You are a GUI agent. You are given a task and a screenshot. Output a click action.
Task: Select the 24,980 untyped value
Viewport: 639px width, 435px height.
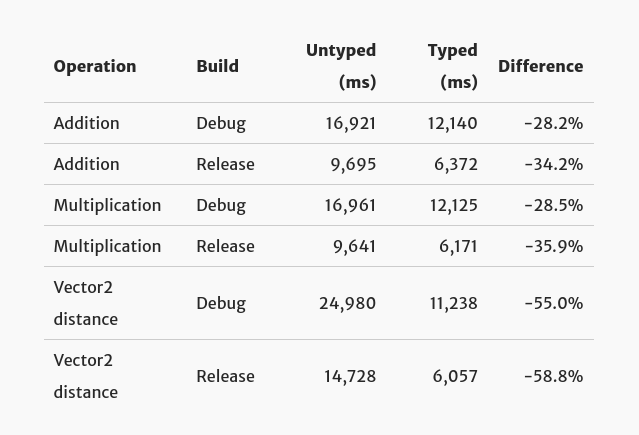(348, 303)
